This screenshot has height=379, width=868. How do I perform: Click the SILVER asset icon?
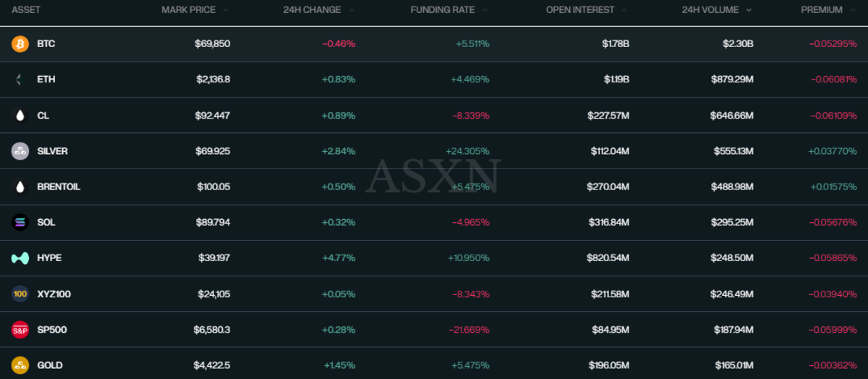[20, 151]
